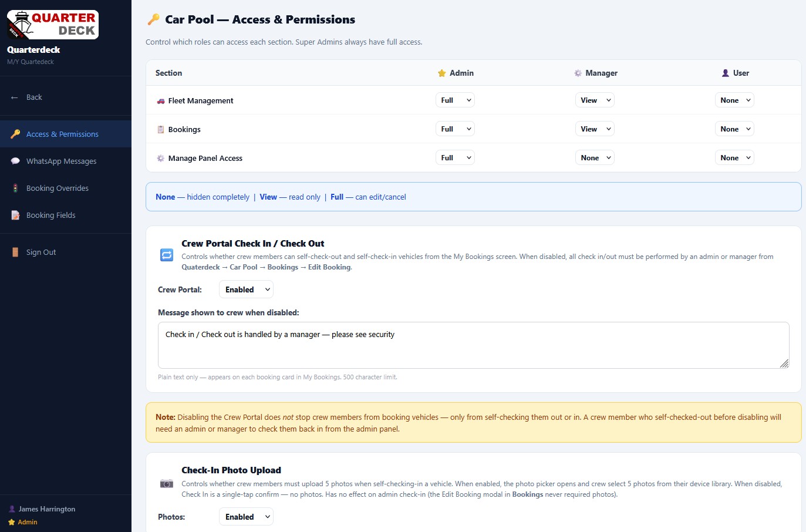The image size is (806, 532).
Task: Click the camera icon for Check-In Photo Upload
Action: pyautogui.click(x=167, y=484)
